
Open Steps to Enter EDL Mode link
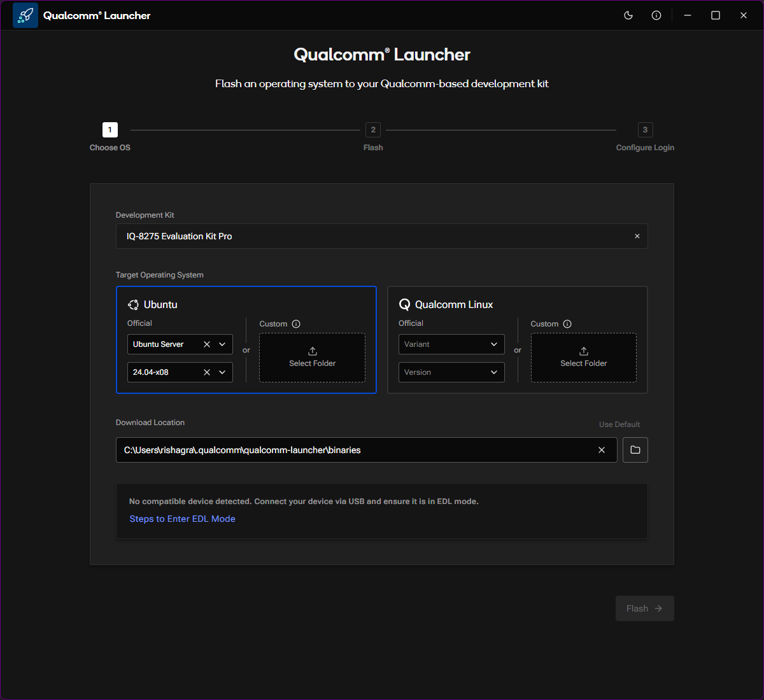point(182,519)
